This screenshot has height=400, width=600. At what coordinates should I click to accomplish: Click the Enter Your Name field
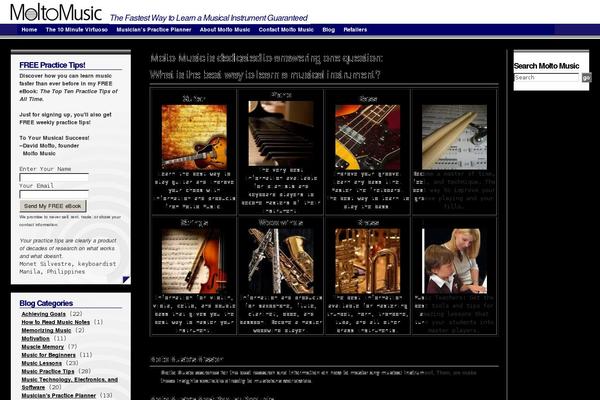click(54, 177)
